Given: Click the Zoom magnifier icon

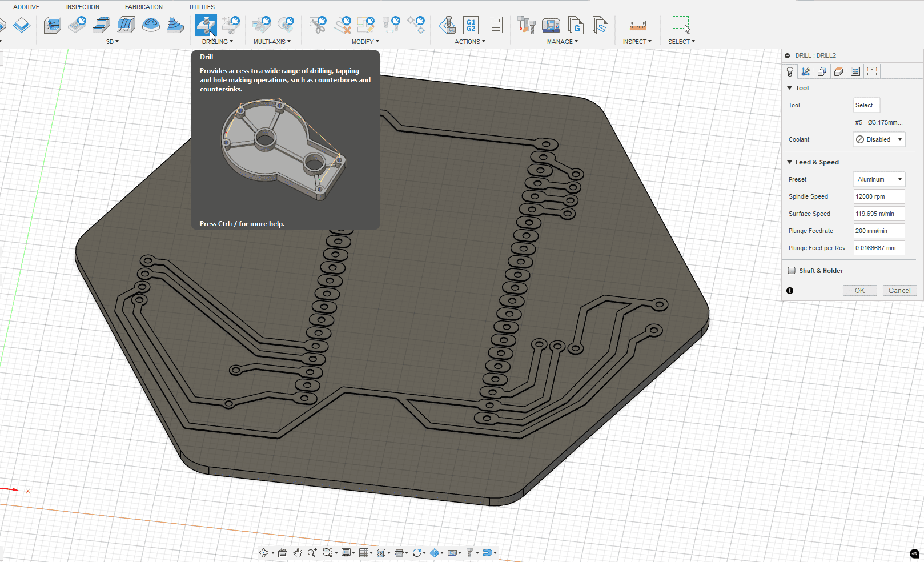Looking at the screenshot, I should coord(312,553).
